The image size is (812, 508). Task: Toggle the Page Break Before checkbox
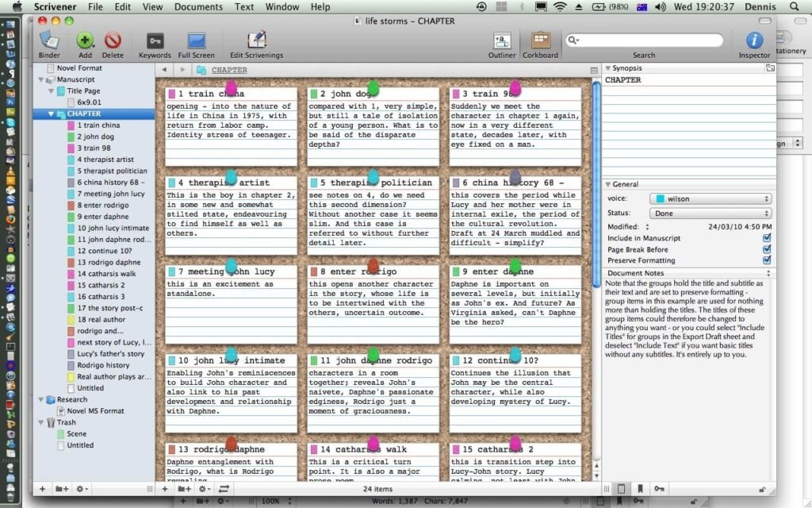767,249
